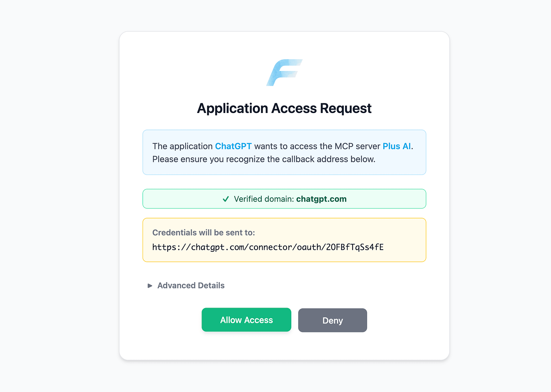Click the Application Access Request heading
551x392 pixels.
tap(284, 109)
